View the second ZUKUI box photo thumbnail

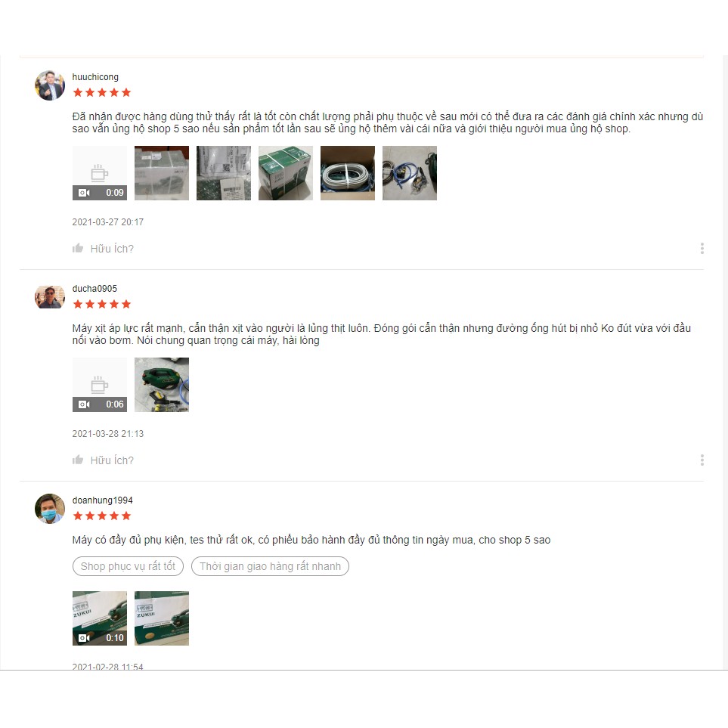point(162,618)
